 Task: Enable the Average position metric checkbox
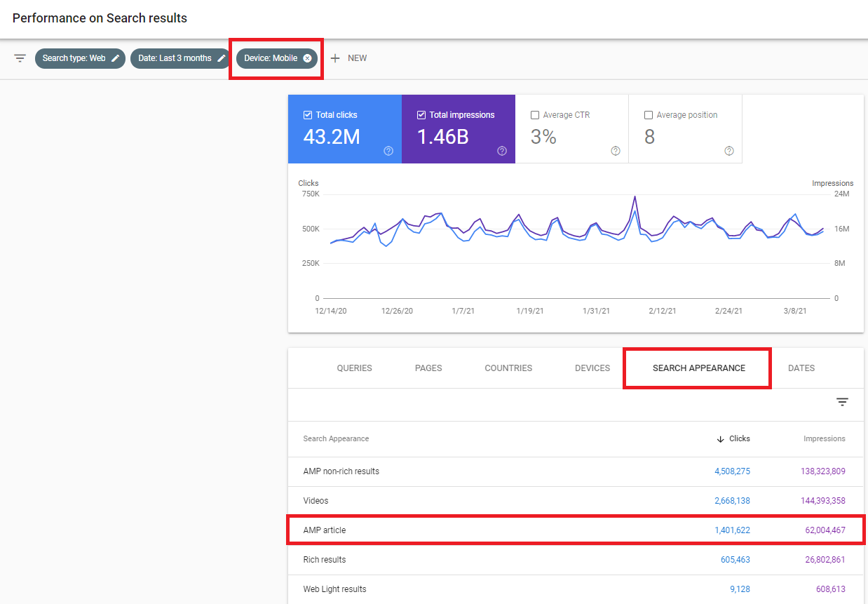pos(649,114)
